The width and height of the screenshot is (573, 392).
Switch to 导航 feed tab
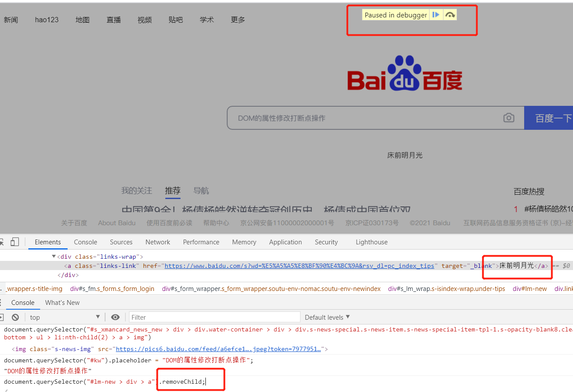201,191
